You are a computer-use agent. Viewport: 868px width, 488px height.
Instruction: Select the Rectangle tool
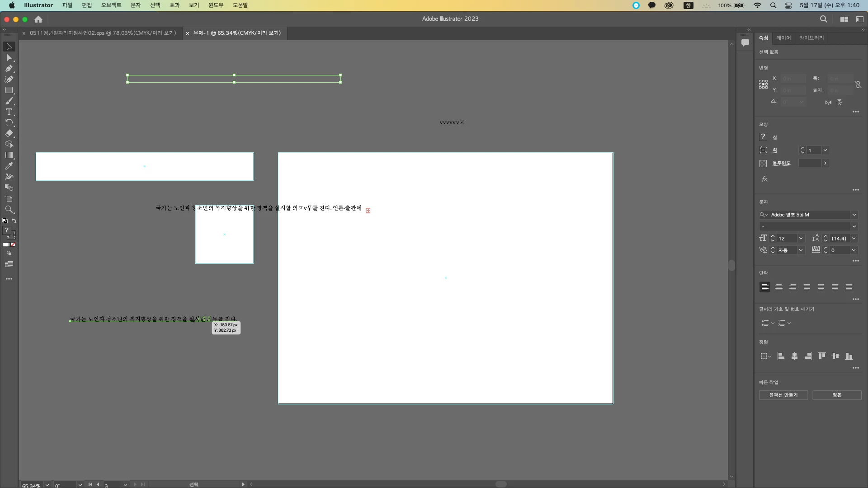click(9, 90)
